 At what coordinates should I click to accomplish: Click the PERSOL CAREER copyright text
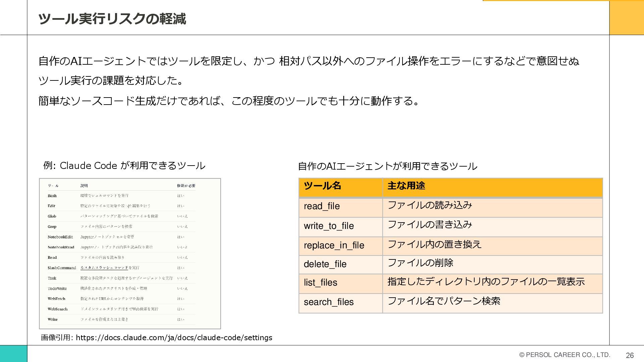(x=565, y=355)
